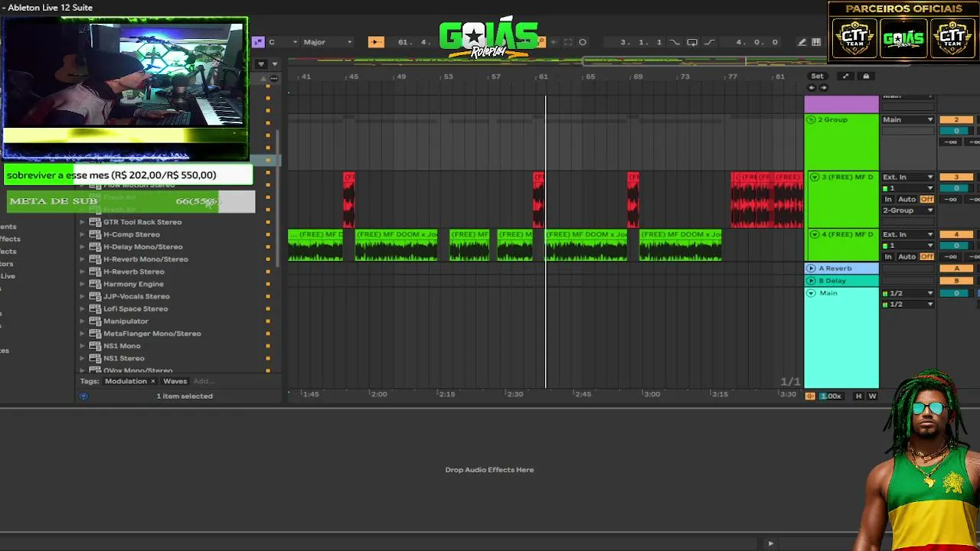Toggle the computer MIDI keyboard button
The width and height of the screenshot is (980, 551).
pos(816,42)
